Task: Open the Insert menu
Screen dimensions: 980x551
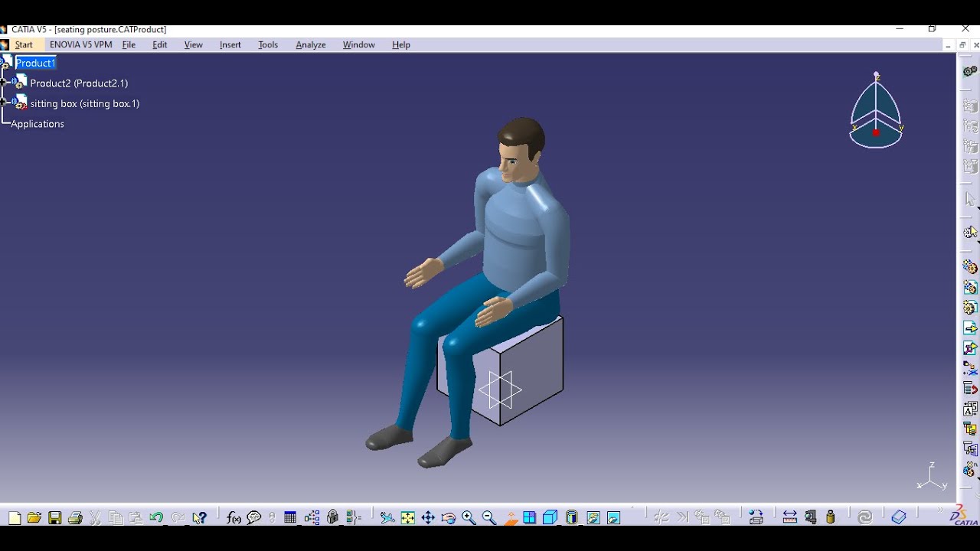Action: coord(230,45)
